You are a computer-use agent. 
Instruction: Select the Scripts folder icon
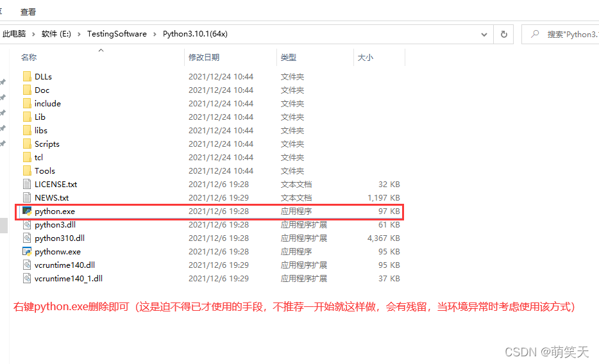point(27,144)
